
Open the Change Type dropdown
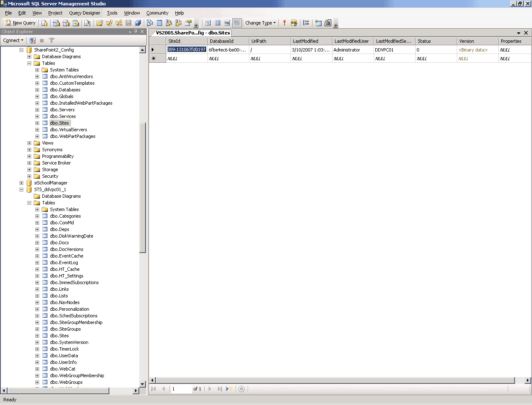pos(260,23)
